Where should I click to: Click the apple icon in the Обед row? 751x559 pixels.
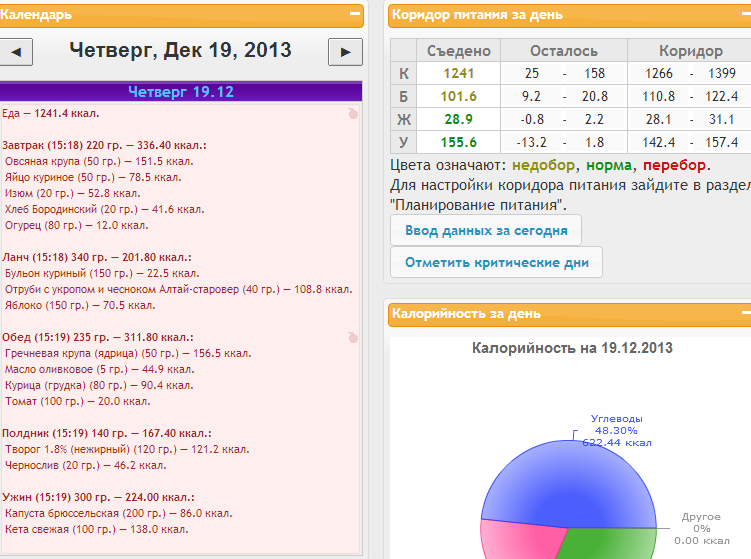(x=353, y=337)
